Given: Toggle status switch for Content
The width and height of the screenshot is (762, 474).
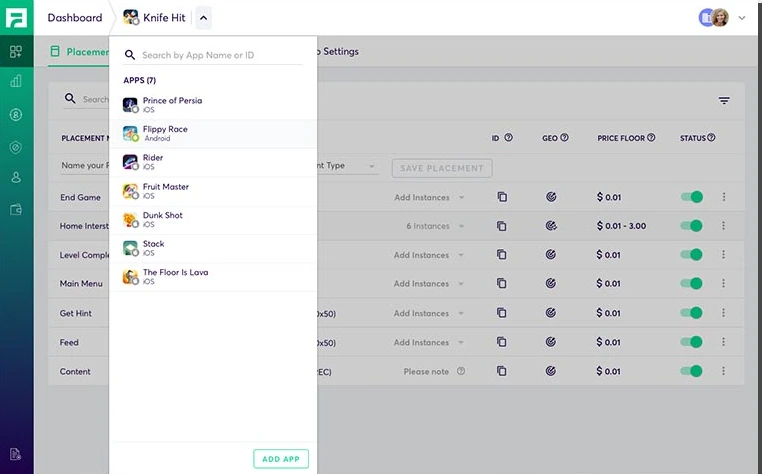Looking at the screenshot, I should (x=692, y=371).
